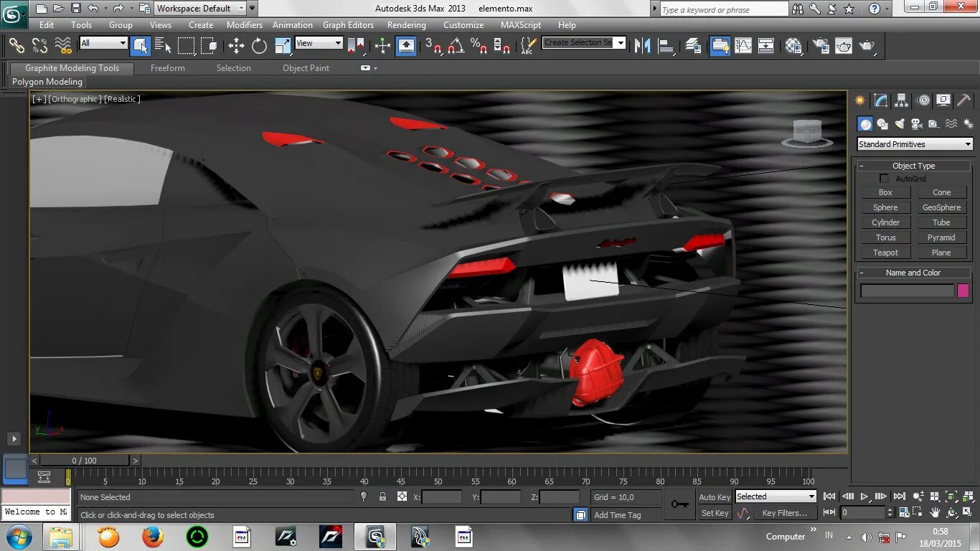Viewport: 980px width, 551px height.
Task: Open the Standard Primitives dropdown
Action: [915, 144]
